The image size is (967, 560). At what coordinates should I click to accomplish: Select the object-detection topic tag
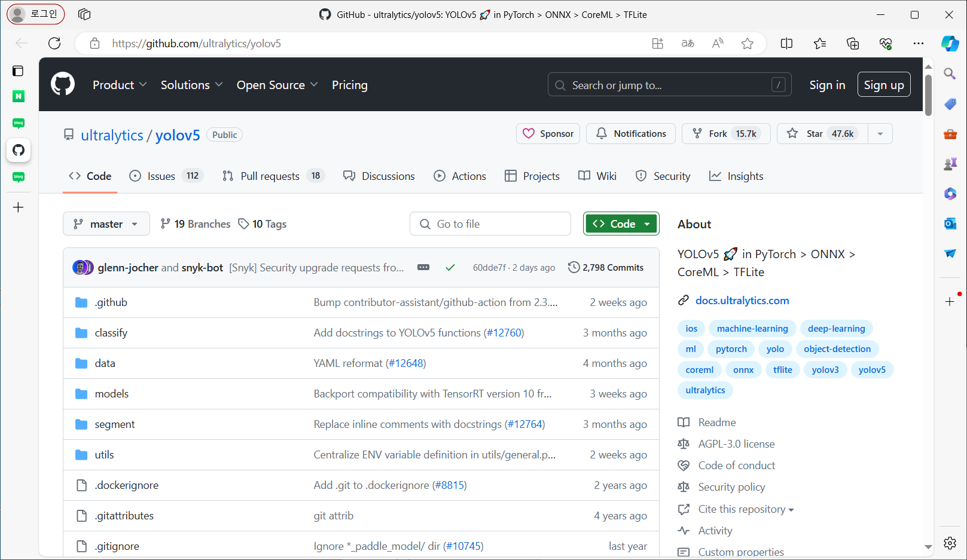837,349
